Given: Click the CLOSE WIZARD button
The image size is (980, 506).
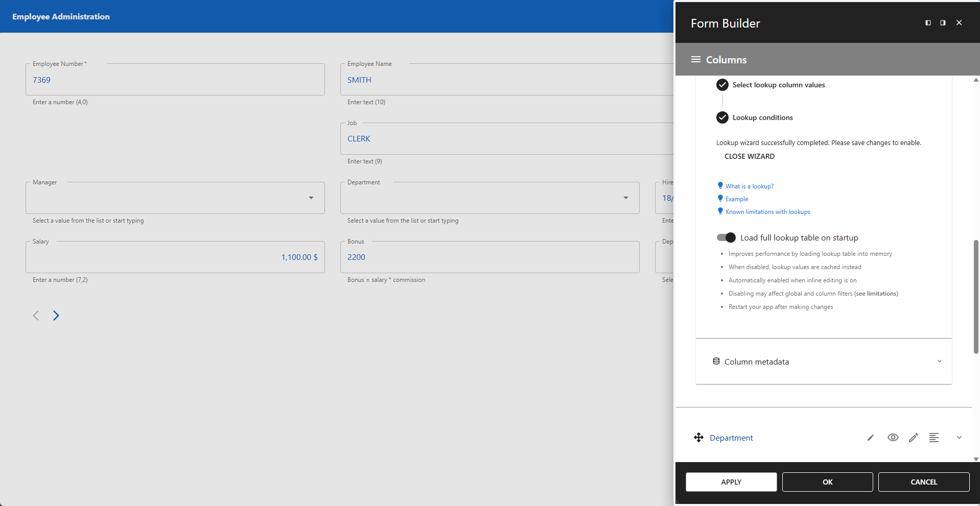Looking at the screenshot, I should (x=749, y=156).
